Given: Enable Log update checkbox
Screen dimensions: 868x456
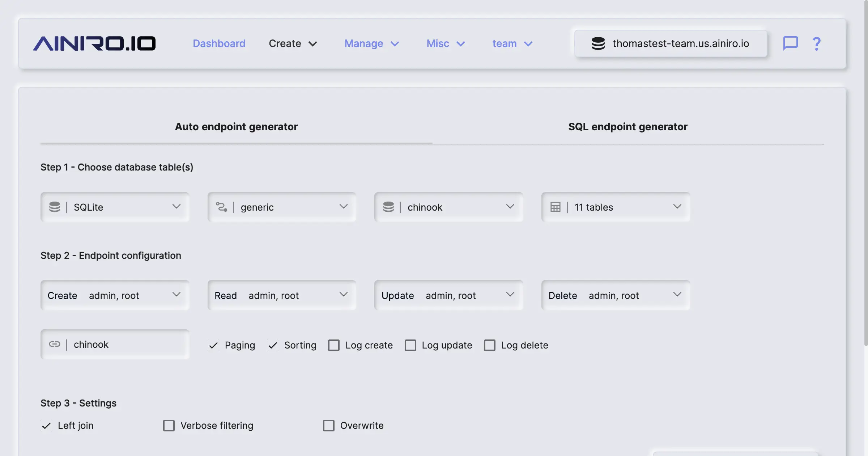Looking at the screenshot, I should click(x=410, y=345).
